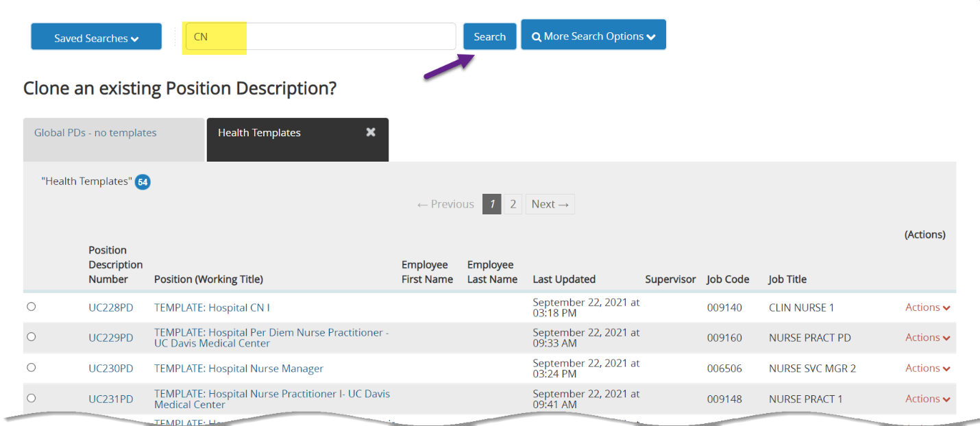Sort by the Last Updated column header

[563, 279]
